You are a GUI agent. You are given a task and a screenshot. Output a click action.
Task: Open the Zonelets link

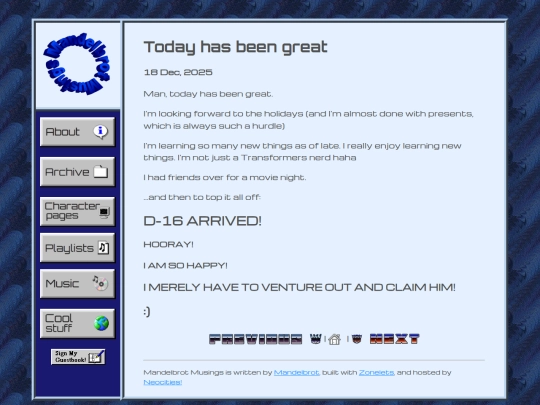[x=376, y=372]
